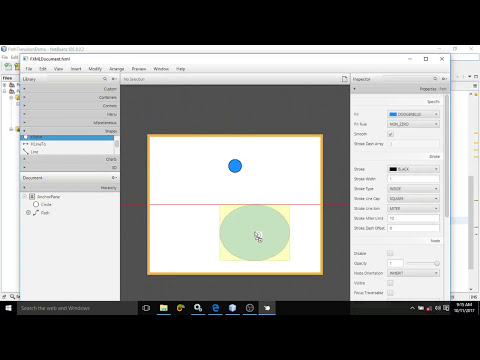This screenshot has height=360, width=480.
Task: Open the Stroke color dropdown
Action: [413, 169]
